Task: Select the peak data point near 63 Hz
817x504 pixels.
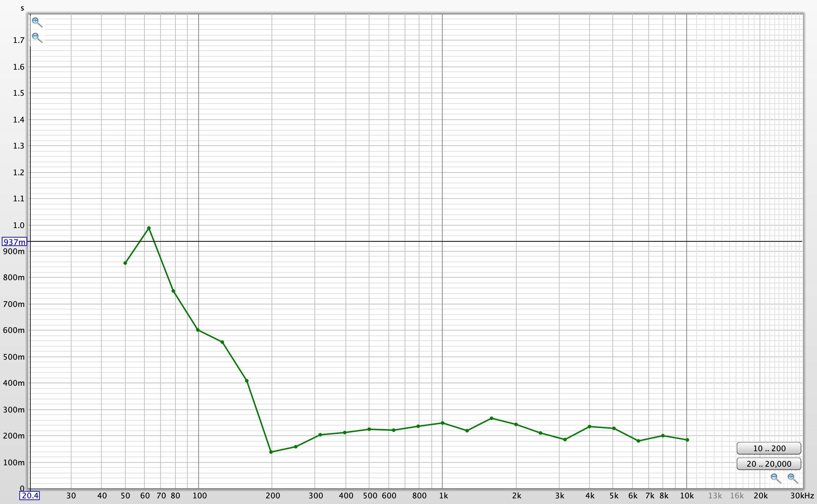Action: click(x=149, y=228)
